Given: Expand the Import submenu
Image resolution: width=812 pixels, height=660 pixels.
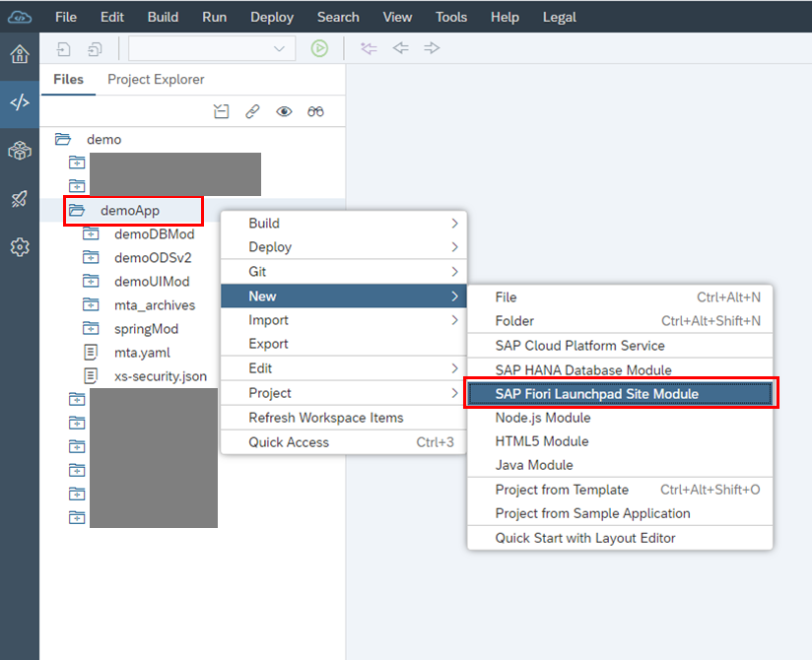Looking at the screenshot, I should [344, 320].
